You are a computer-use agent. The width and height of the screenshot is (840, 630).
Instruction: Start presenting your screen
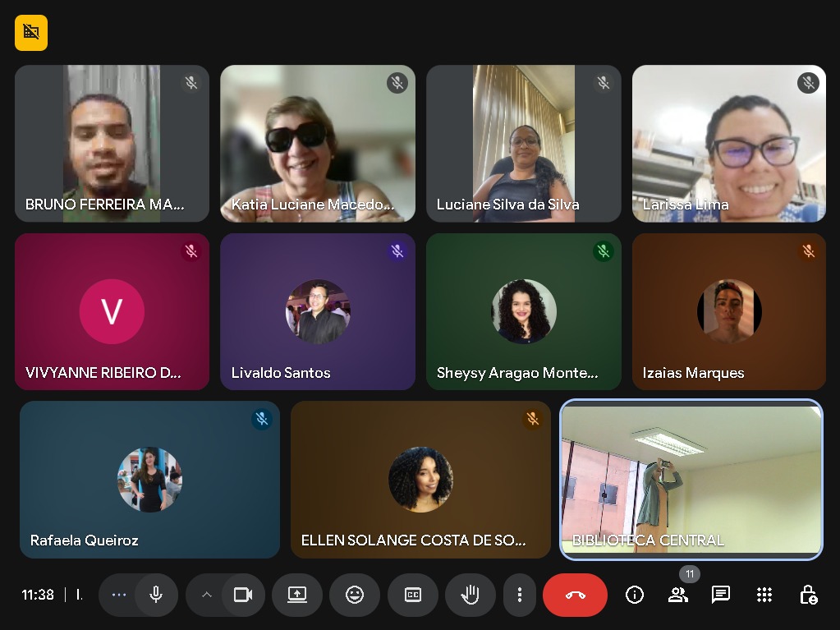click(297, 595)
